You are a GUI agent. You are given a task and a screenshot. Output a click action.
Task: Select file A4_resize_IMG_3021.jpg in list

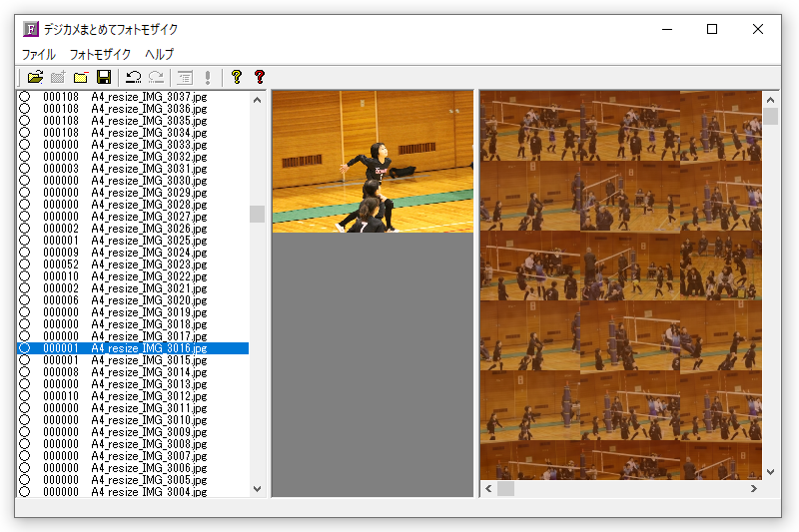tap(149, 288)
